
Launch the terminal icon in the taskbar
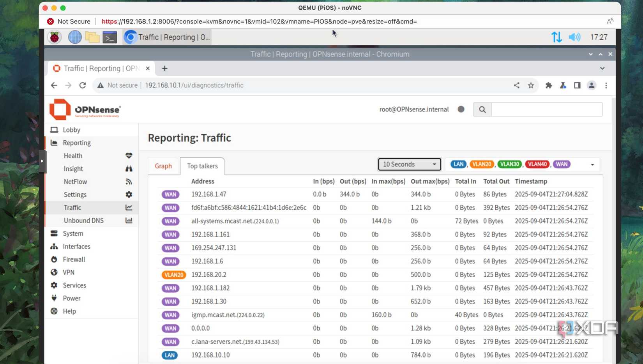[110, 37]
